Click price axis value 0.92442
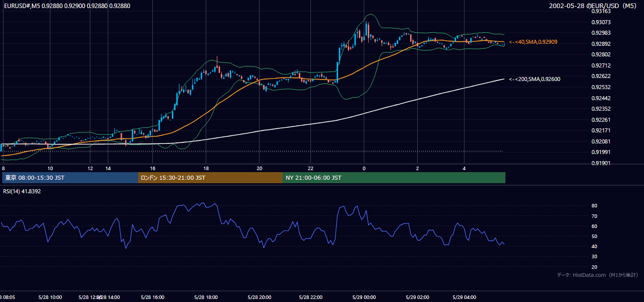Screen dimensions: 644x302 601,98
